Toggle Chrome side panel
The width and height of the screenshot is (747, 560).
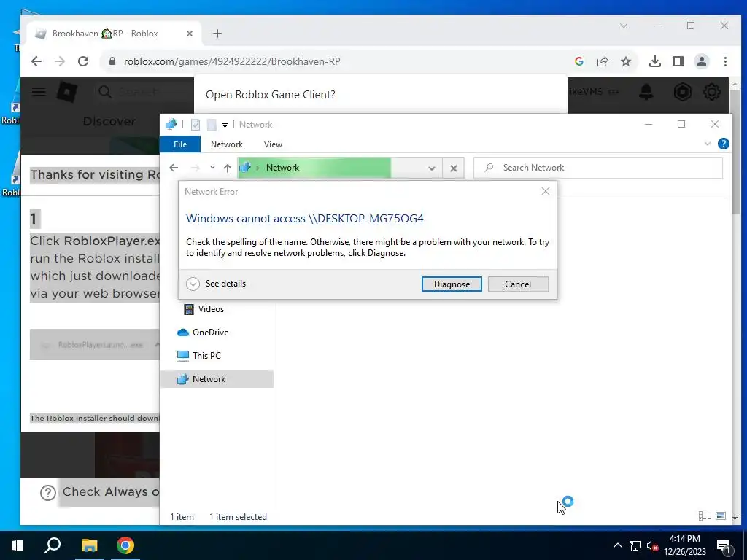tap(678, 61)
